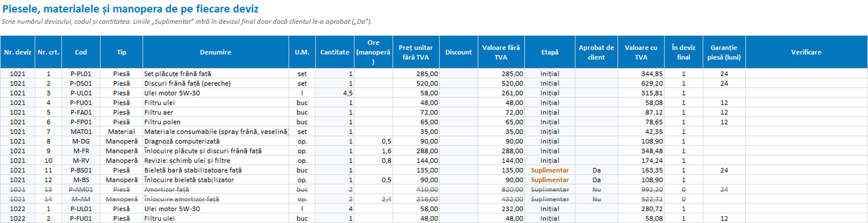The width and height of the screenshot is (868, 223).
Task: Click the code cell 'M-BS'
Action: [81, 180]
